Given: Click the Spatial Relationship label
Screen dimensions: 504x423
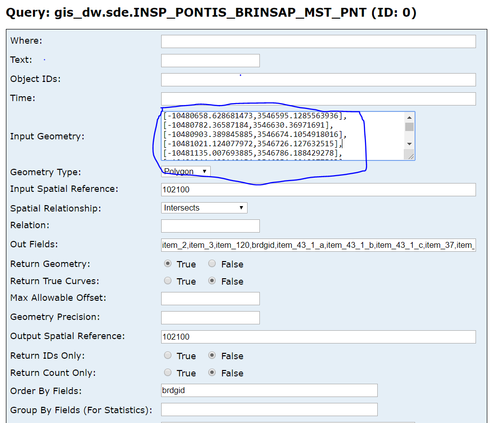Looking at the screenshot, I should point(56,209).
